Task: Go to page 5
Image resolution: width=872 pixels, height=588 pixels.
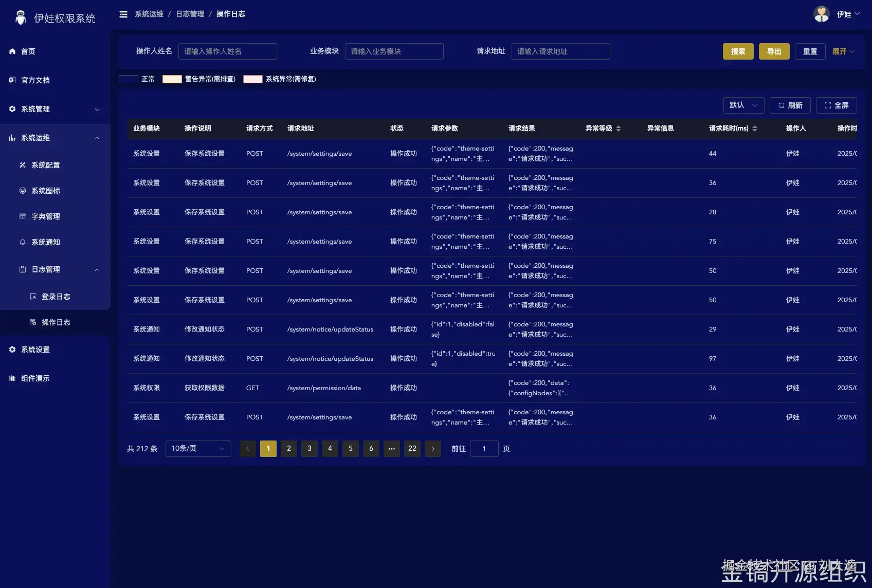Action: tap(351, 449)
